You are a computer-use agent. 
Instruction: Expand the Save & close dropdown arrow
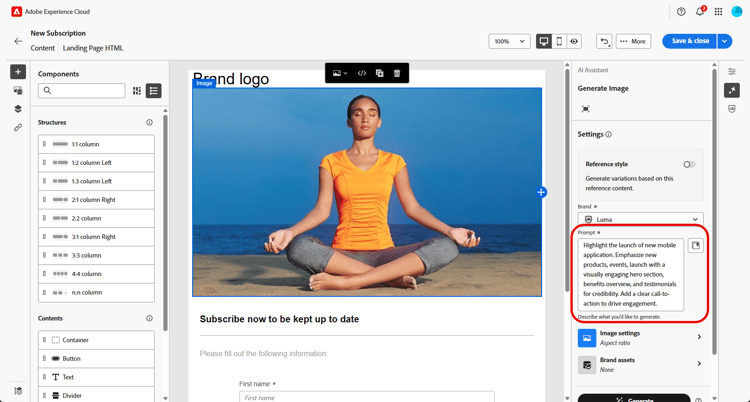[725, 41]
